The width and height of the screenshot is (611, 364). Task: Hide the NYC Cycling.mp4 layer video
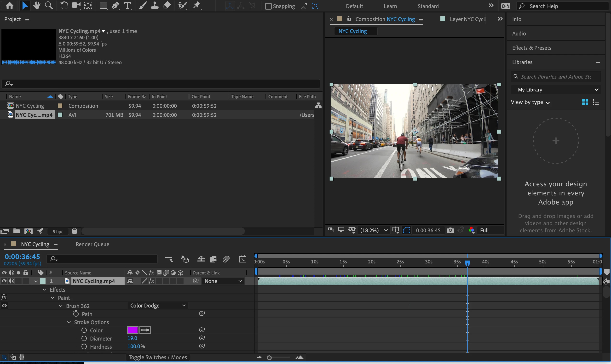point(4,281)
